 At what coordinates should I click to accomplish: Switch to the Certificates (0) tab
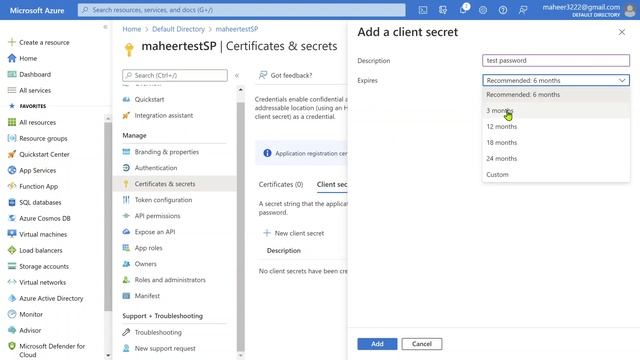tap(281, 184)
